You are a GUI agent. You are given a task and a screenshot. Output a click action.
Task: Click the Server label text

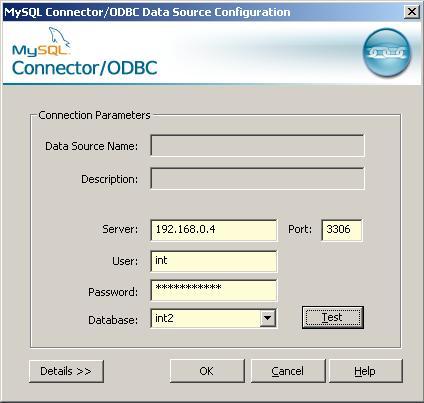click(x=120, y=229)
